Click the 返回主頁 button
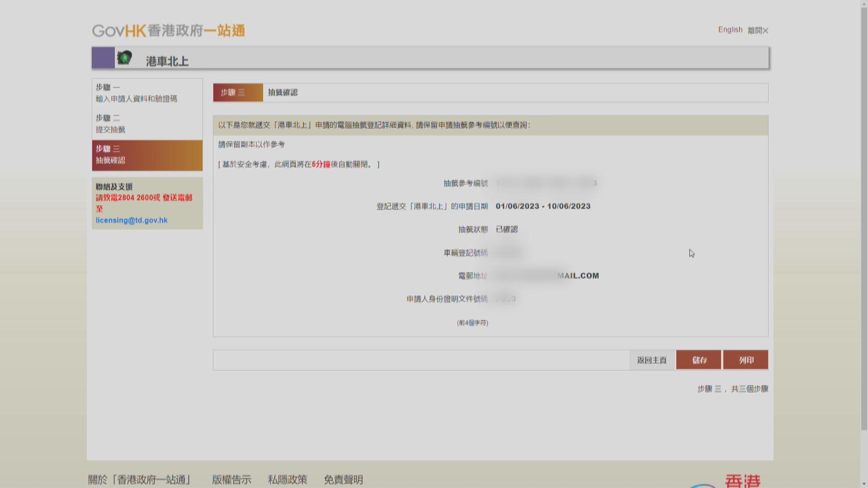This screenshot has height=488, width=868. (651, 360)
